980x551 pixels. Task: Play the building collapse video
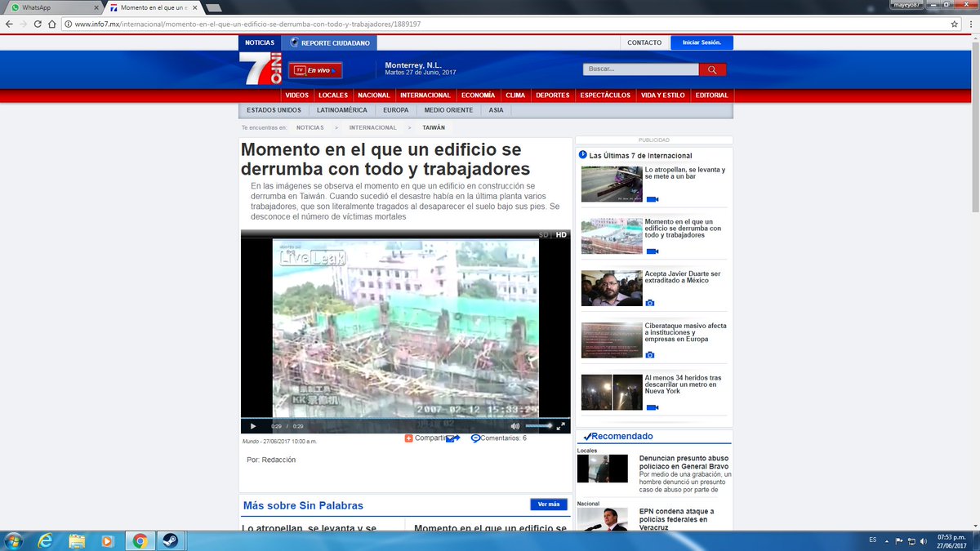(x=253, y=426)
